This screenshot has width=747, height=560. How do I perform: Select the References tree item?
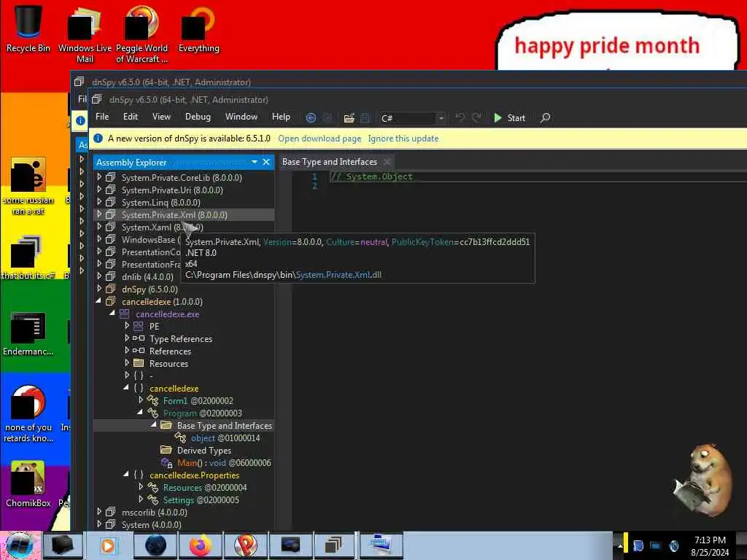[x=170, y=351]
